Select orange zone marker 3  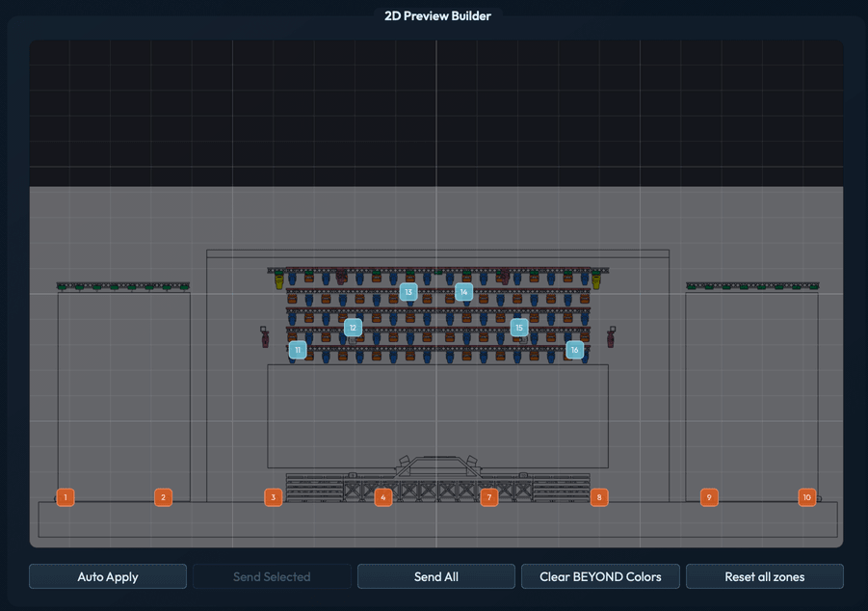273,497
